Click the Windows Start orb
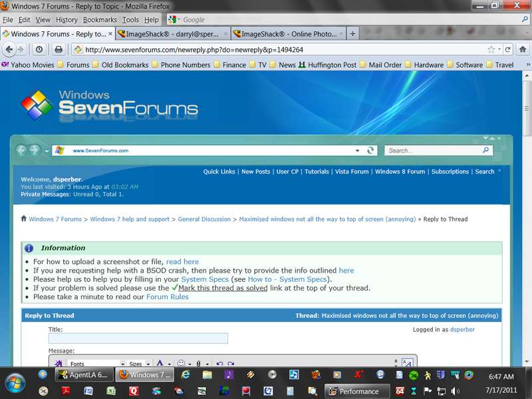The width and height of the screenshot is (532, 399). (14, 383)
